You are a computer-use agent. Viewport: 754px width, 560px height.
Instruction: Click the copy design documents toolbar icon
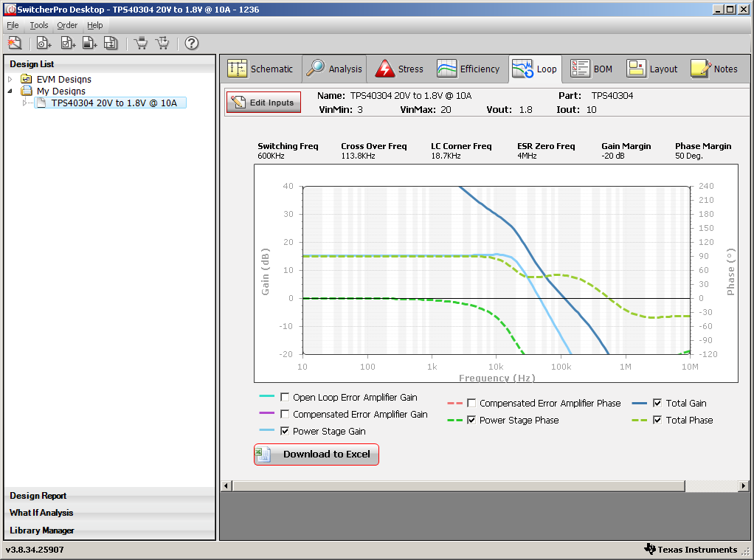[x=111, y=44]
